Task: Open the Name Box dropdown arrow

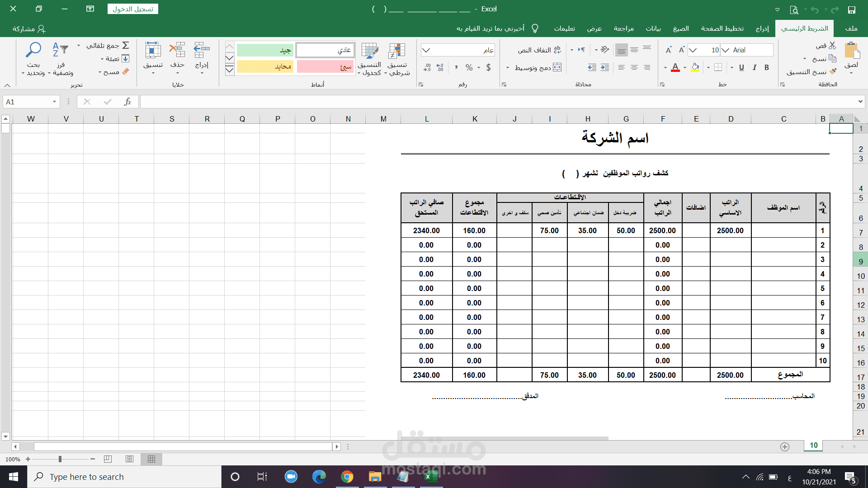Action: pyautogui.click(x=54, y=102)
